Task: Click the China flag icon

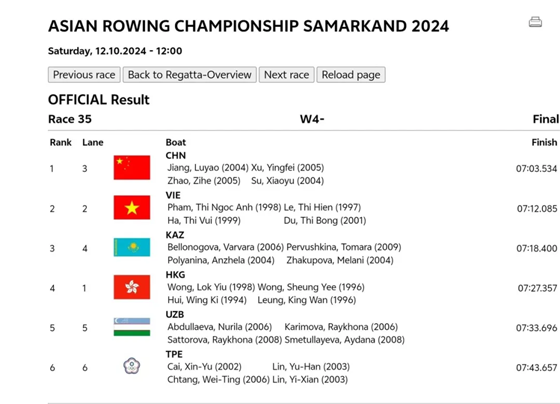Action: [x=132, y=168]
